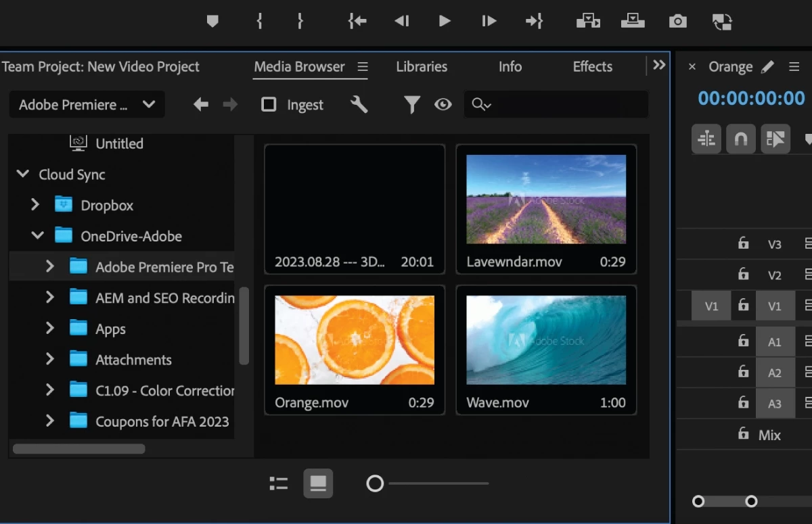This screenshot has width=812, height=524.
Task: Toggle linked selection in timeline
Action: (x=775, y=139)
